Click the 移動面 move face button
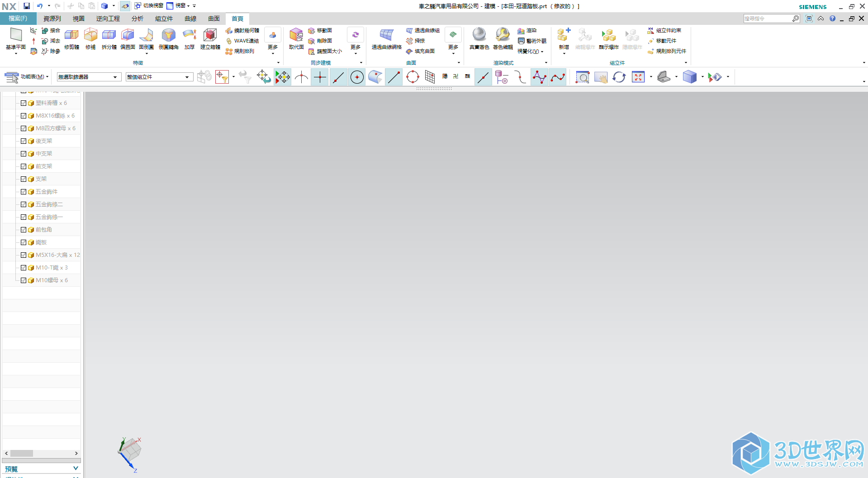This screenshot has height=478, width=868. pyautogui.click(x=320, y=30)
